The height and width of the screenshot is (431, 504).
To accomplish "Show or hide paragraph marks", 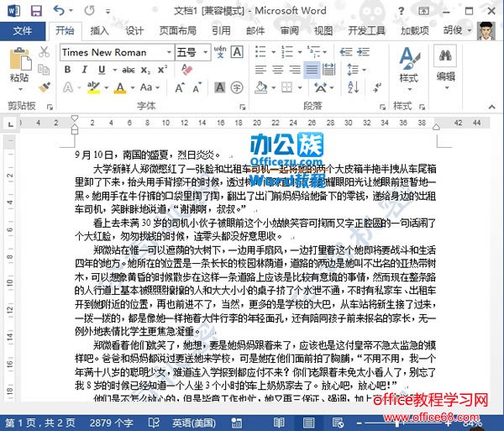I will coord(376,87).
